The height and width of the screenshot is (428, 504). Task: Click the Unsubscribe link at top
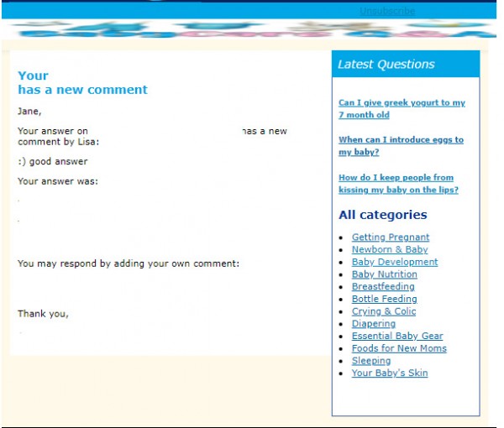pyautogui.click(x=387, y=11)
